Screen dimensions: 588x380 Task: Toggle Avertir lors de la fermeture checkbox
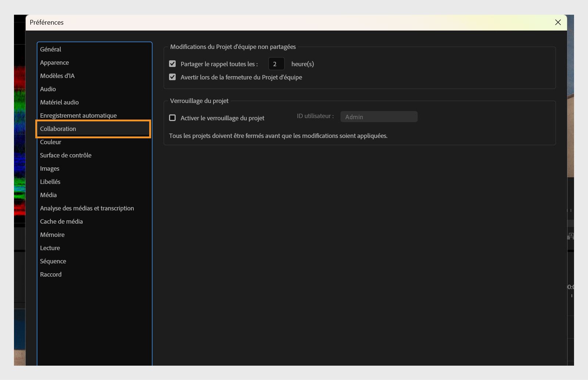[172, 77]
